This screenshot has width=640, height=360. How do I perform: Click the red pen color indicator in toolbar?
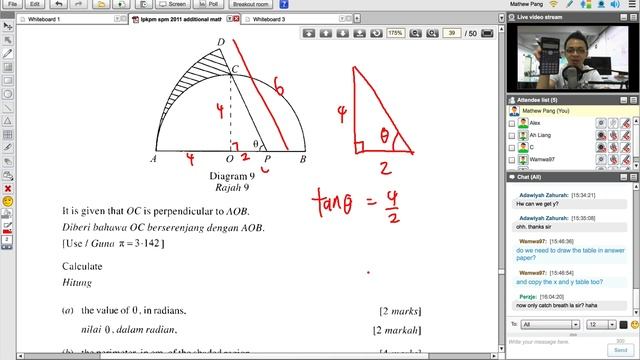coord(7,231)
